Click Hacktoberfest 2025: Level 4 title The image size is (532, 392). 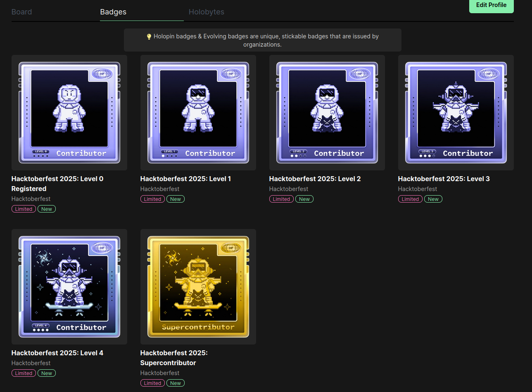click(x=57, y=353)
